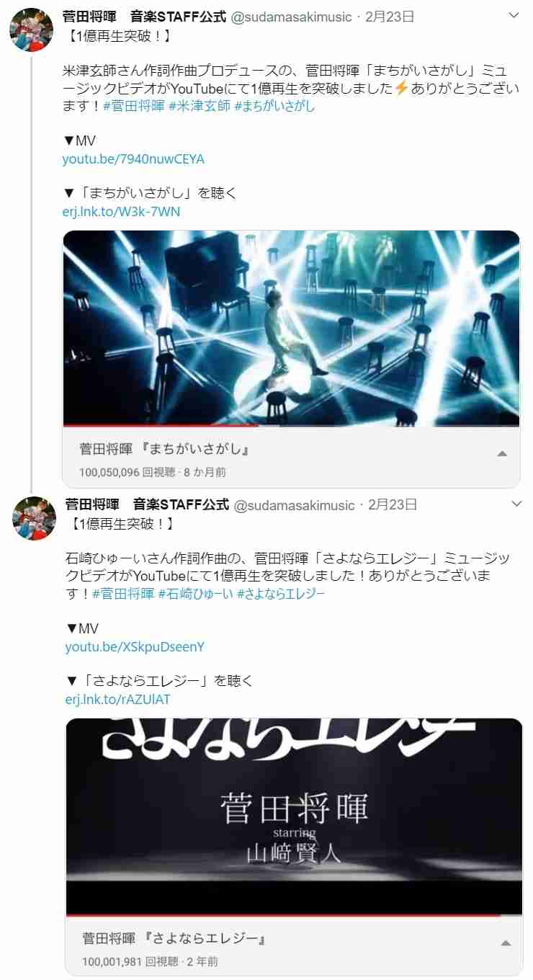Select hashtag #まちがいさがし
This screenshot has height=980, width=533.
click(x=274, y=107)
